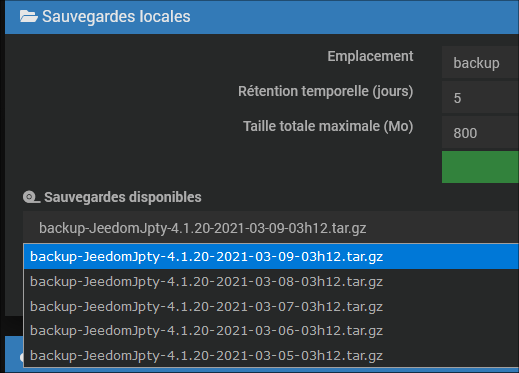Click the Sauvegardes locales panel header
The height and width of the screenshot is (373, 519).
coord(262,17)
